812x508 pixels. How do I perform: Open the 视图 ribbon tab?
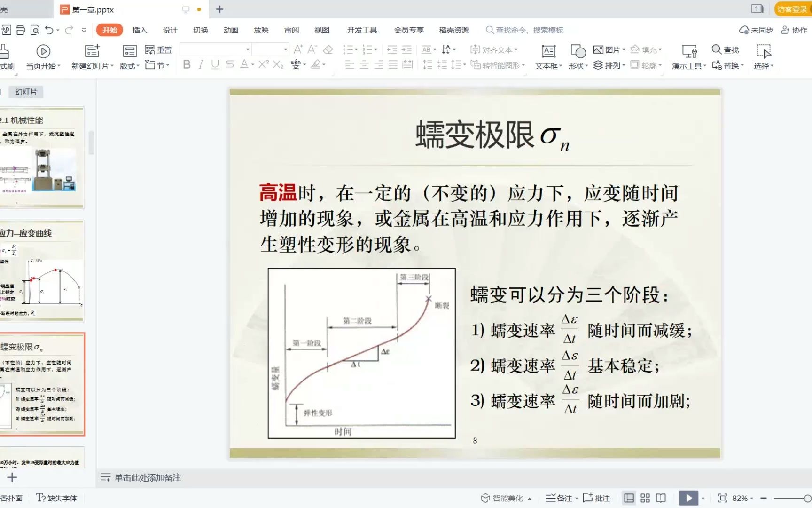point(322,30)
